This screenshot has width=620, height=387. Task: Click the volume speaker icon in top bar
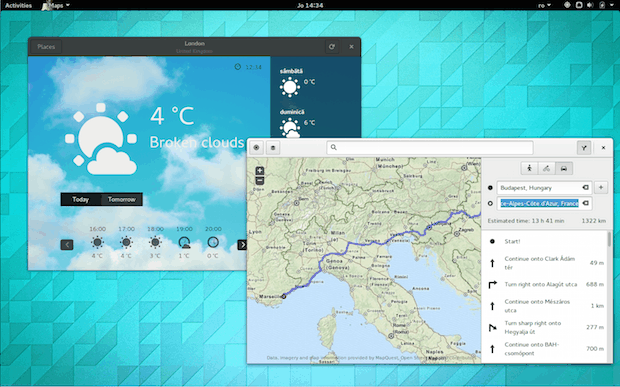[x=590, y=5]
